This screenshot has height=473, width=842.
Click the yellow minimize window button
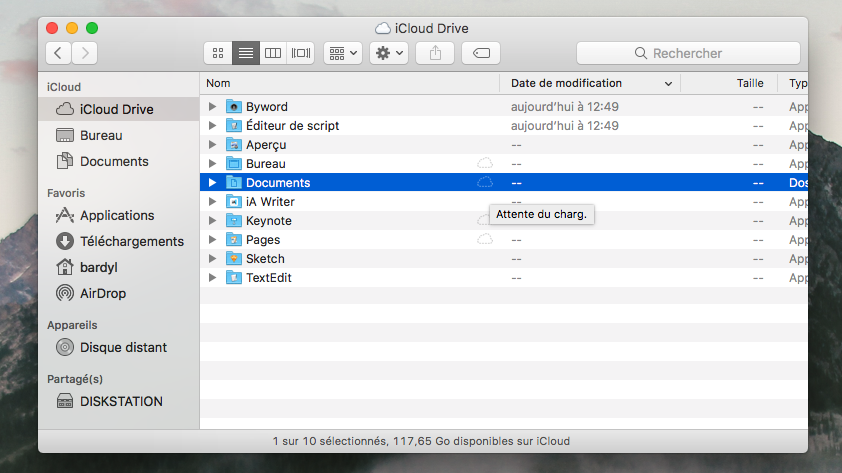(x=72, y=28)
